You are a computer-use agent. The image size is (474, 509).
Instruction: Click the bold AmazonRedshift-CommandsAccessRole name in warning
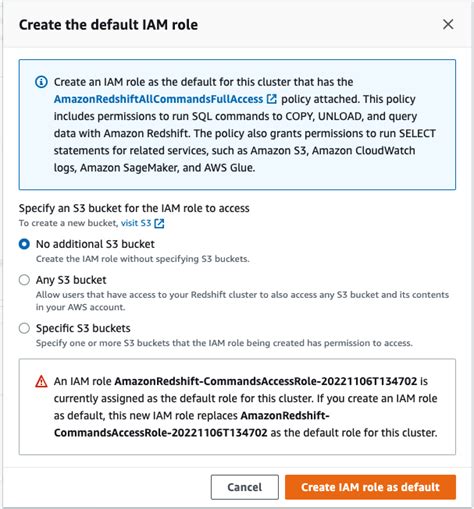coord(266,381)
